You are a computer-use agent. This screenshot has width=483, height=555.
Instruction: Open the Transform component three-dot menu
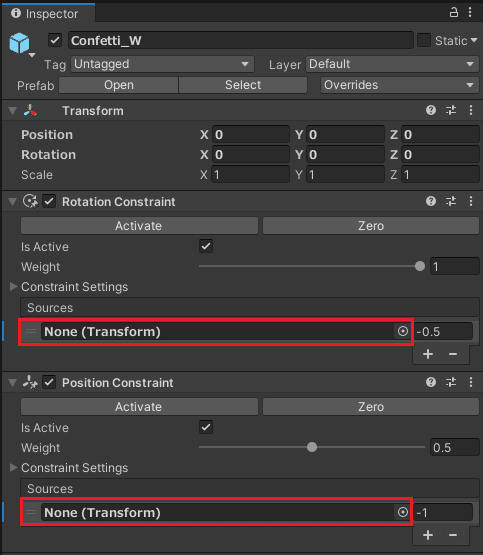(471, 110)
